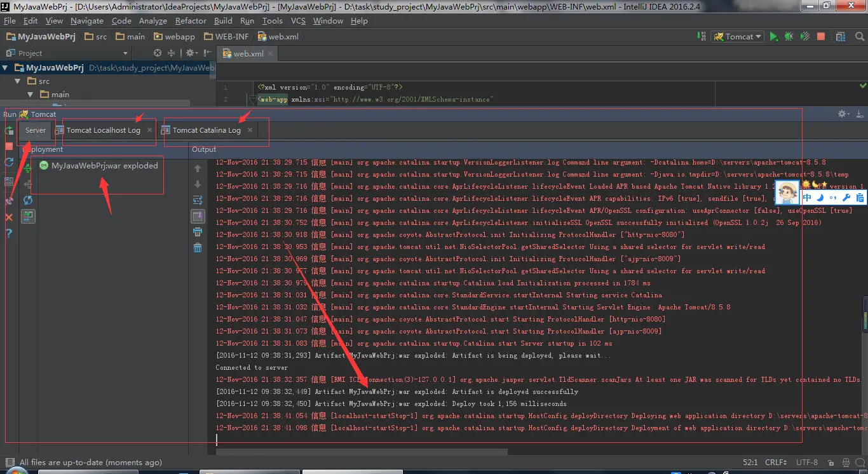Open the VCS menu
This screenshot has width=868, height=474.
(299, 21)
